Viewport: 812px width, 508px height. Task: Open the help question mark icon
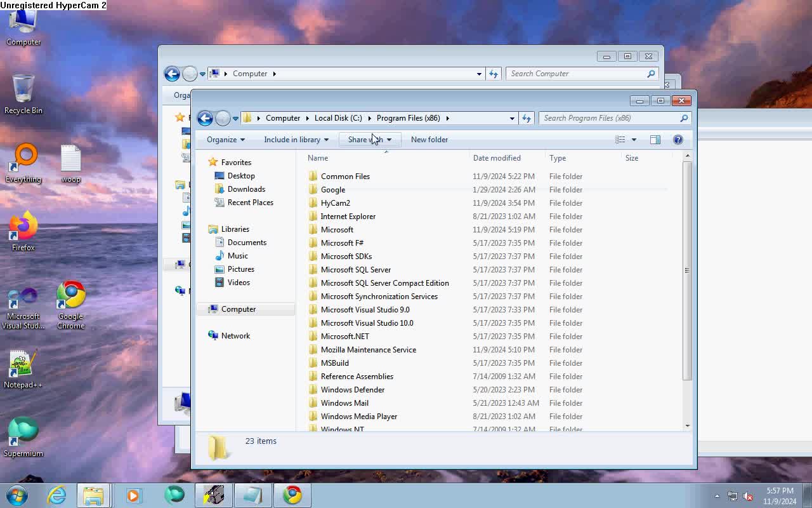pyautogui.click(x=678, y=140)
